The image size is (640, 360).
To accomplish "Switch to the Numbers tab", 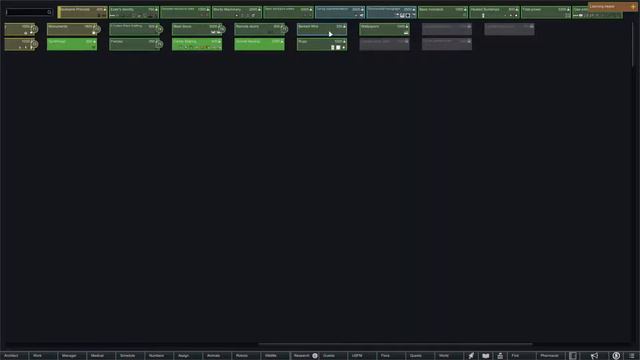I will coord(160,356).
